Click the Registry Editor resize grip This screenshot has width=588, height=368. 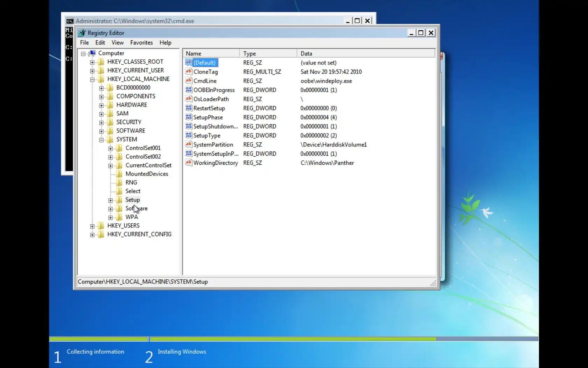pyautogui.click(x=433, y=283)
